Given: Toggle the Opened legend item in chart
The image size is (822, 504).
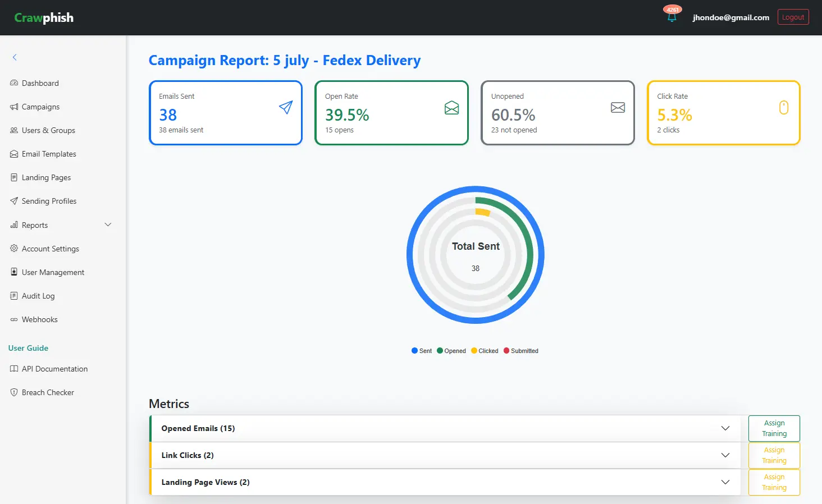Looking at the screenshot, I should tap(451, 351).
